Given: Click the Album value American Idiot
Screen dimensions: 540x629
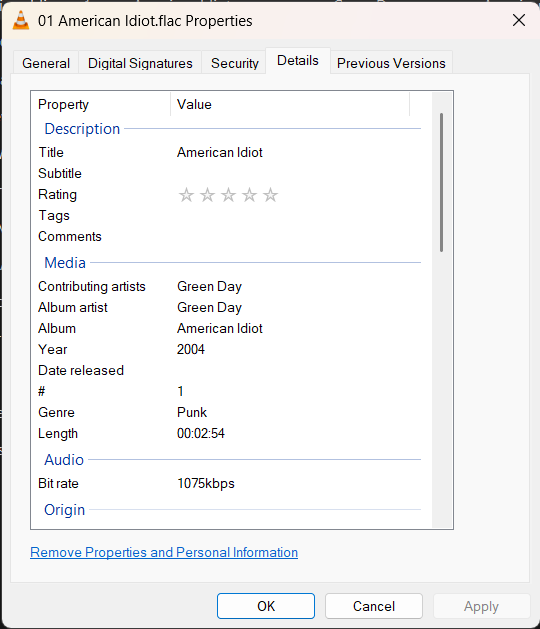Looking at the screenshot, I should coord(220,329).
